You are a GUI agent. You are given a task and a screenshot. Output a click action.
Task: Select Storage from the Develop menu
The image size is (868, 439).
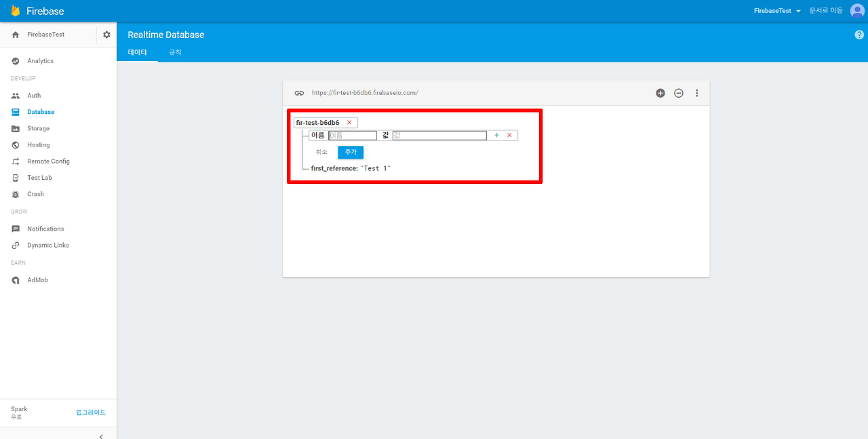click(37, 128)
